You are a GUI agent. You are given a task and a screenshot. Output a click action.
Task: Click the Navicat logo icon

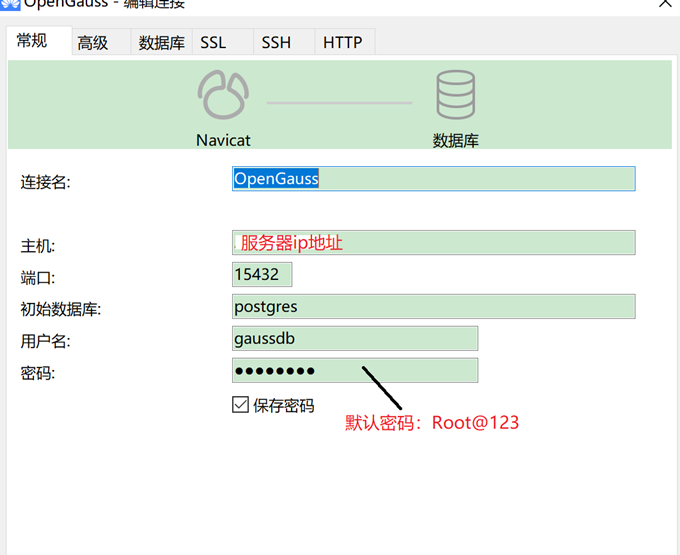223,96
